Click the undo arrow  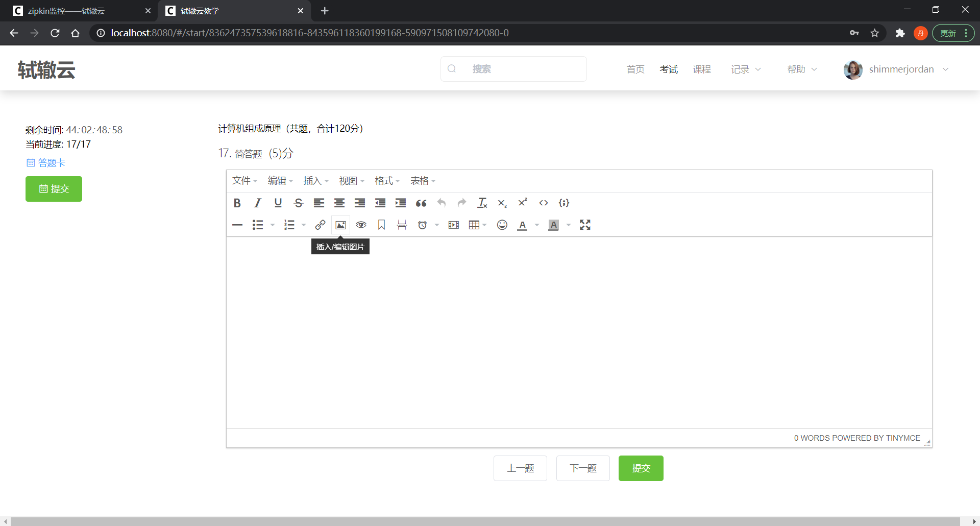[442, 203]
